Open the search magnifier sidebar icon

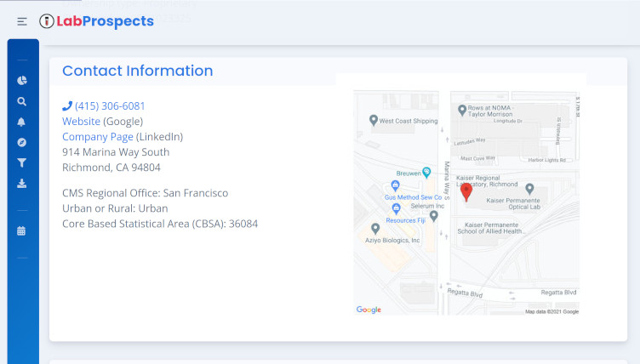coord(22,101)
